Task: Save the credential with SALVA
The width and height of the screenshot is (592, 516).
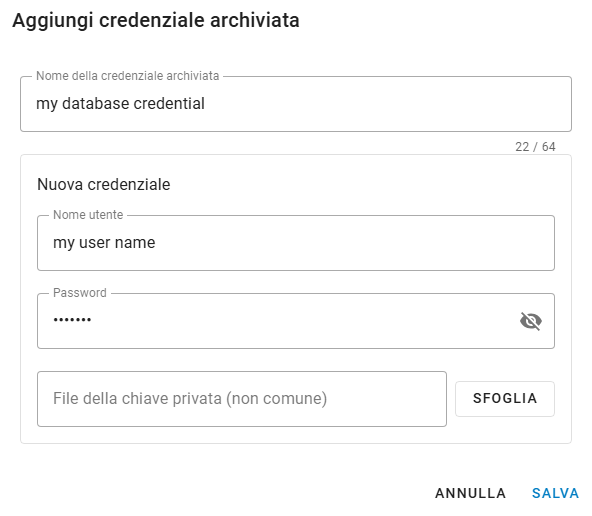Action: pos(555,493)
